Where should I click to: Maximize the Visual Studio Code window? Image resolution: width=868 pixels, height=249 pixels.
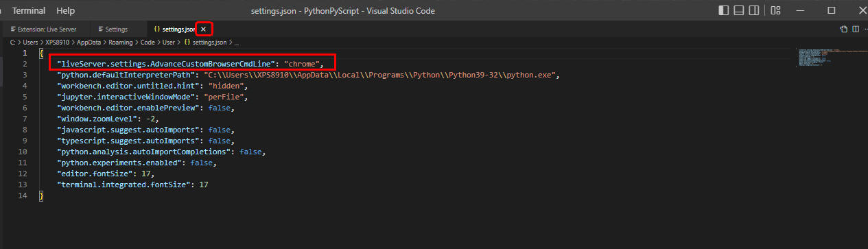point(832,10)
